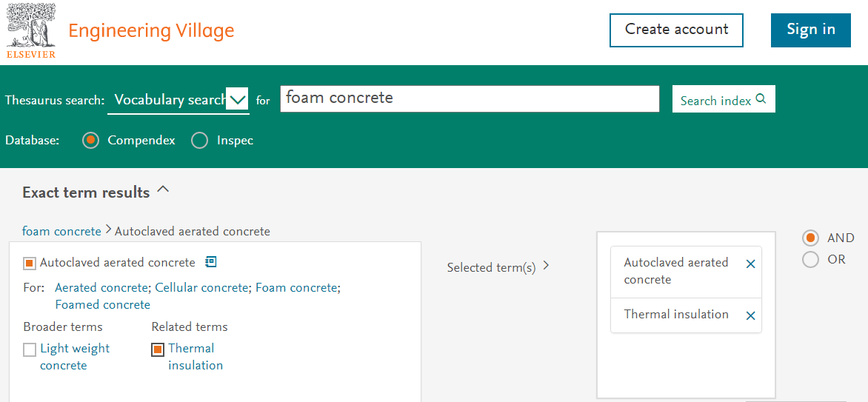
Task: Choose the OR combine operator
Action: click(x=811, y=259)
